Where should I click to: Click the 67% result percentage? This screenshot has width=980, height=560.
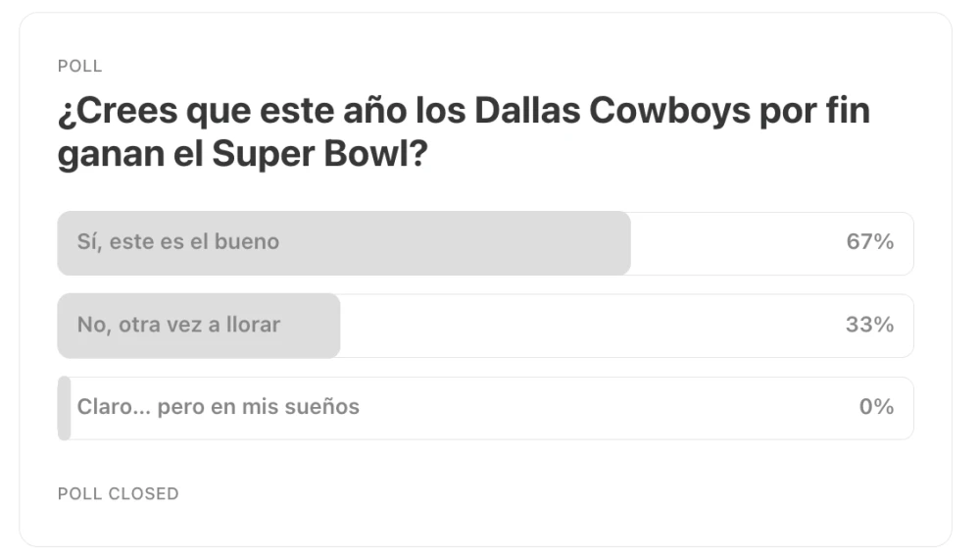click(x=869, y=242)
